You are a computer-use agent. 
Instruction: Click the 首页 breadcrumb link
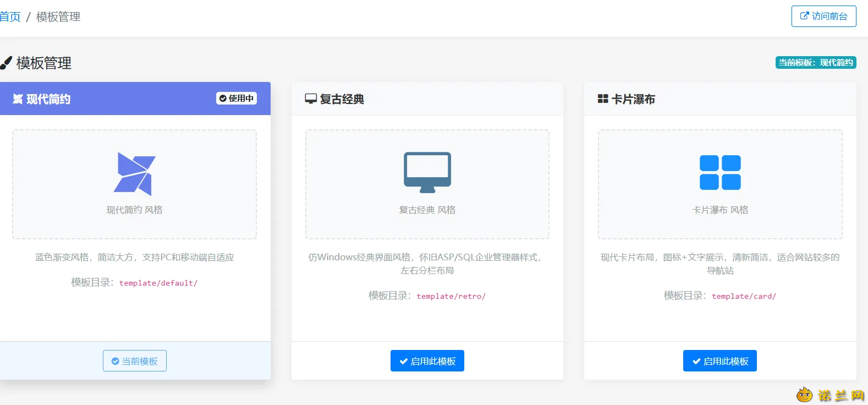coord(10,17)
